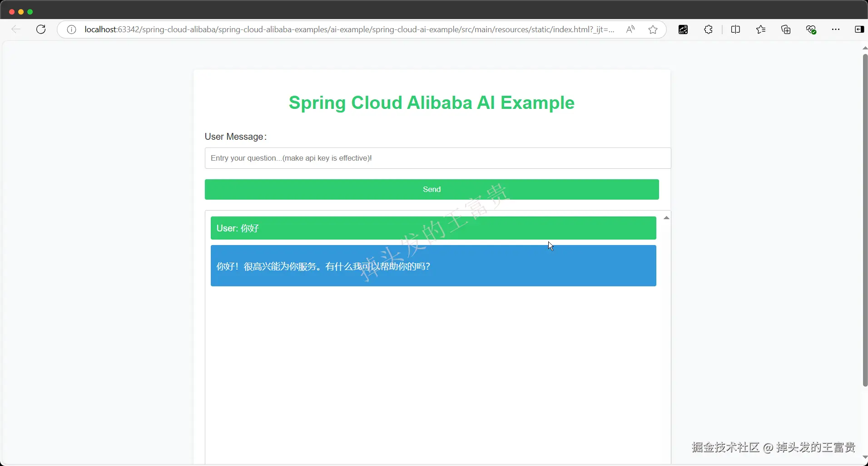Enable split screen view
Image resolution: width=868 pixels, height=466 pixels.
point(735,29)
